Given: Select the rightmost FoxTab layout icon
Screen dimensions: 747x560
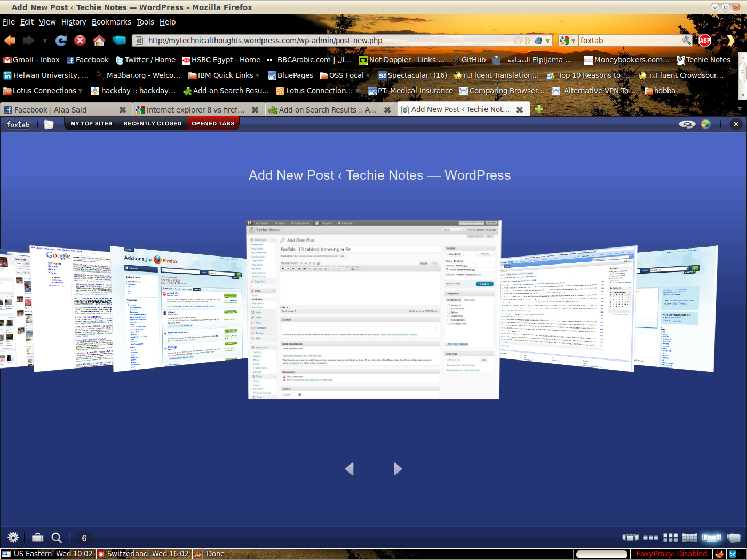Looking at the screenshot, I should click(x=734, y=538).
